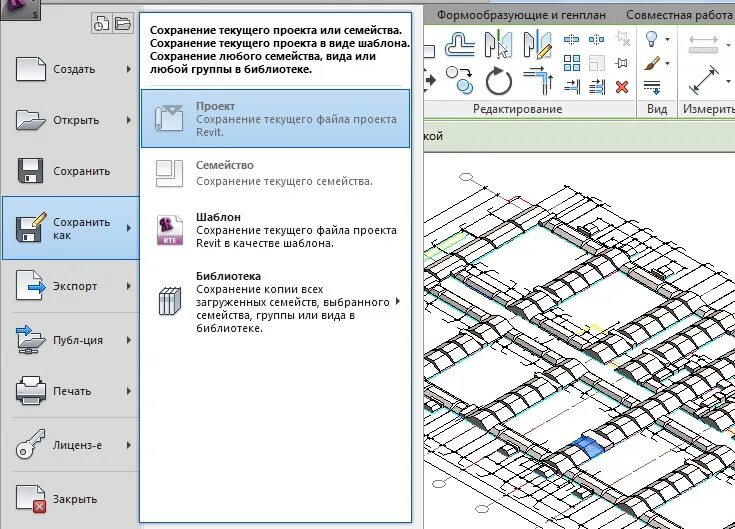The width and height of the screenshot is (735, 529).
Task: Choose the Семейство save option
Action: click(275, 173)
